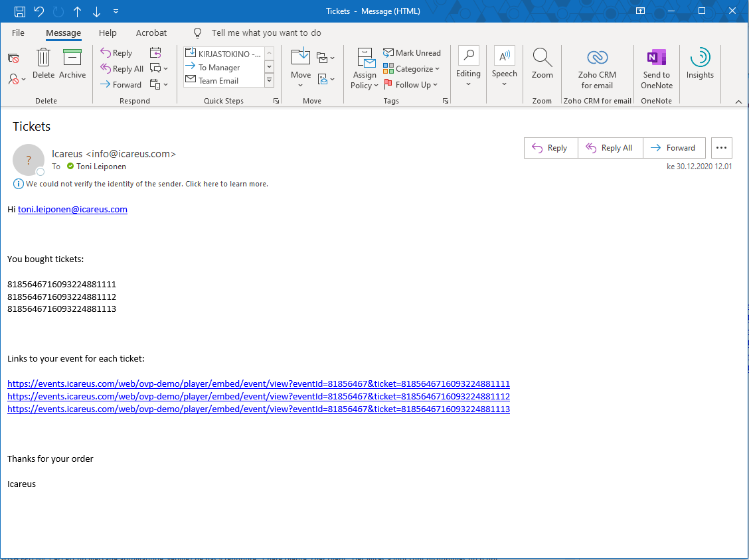This screenshot has width=749, height=560.
Task: Open the Tags dialog launcher
Action: click(446, 101)
